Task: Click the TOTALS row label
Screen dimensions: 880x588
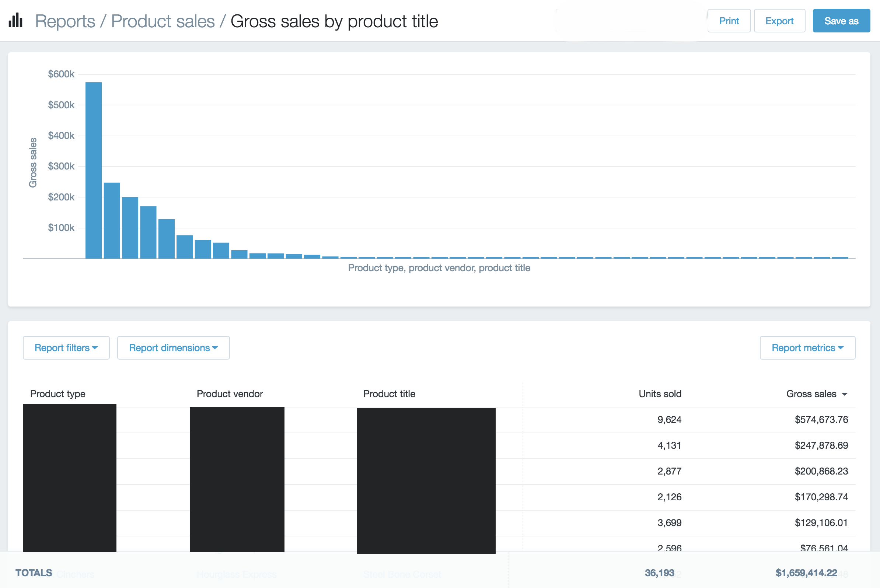Action: 34,573
